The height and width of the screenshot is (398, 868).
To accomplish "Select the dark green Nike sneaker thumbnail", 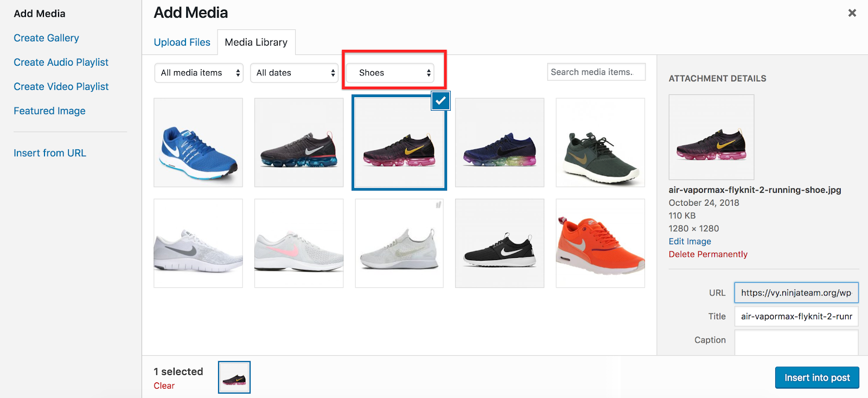I will [x=601, y=143].
